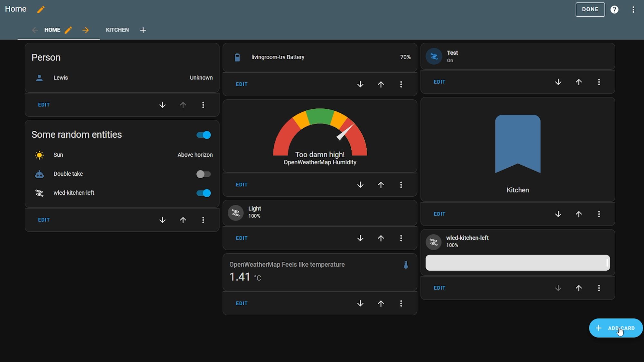This screenshot has height=362, width=644.
Task: Edit the Humidity gauge card
Action: point(242,185)
